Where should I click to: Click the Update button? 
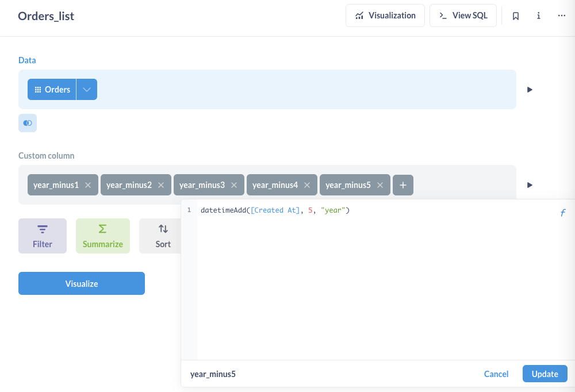[x=545, y=374]
